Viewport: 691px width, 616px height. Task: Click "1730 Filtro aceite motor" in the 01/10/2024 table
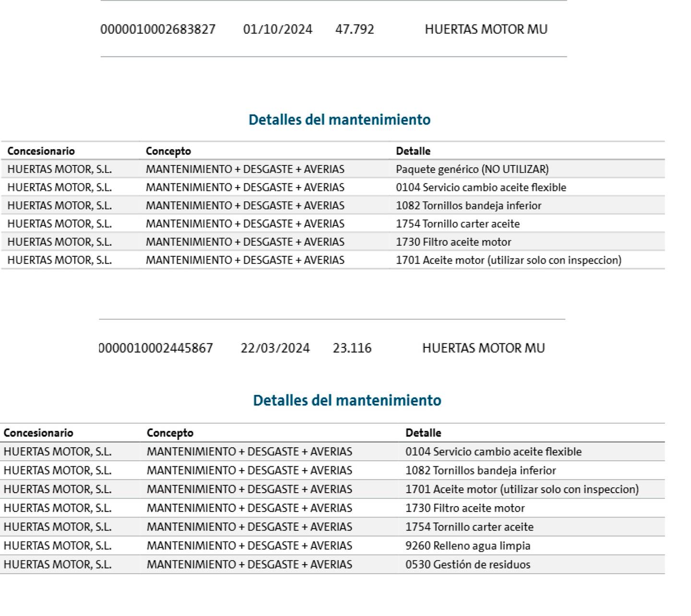coord(453,242)
